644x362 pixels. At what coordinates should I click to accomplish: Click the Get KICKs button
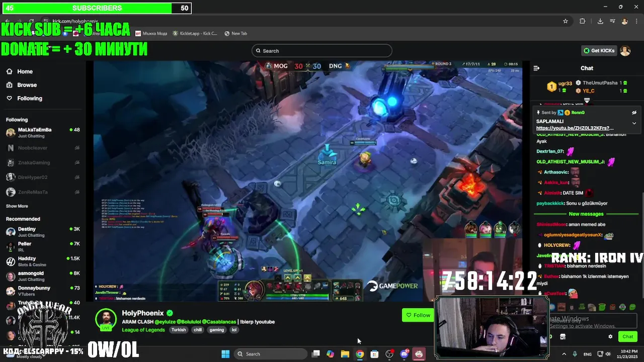(x=599, y=51)
